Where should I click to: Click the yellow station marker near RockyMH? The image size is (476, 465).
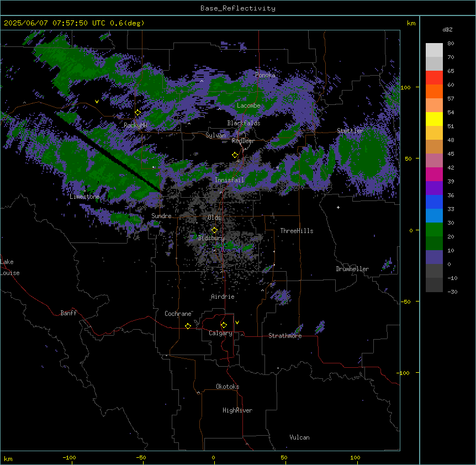138,113
